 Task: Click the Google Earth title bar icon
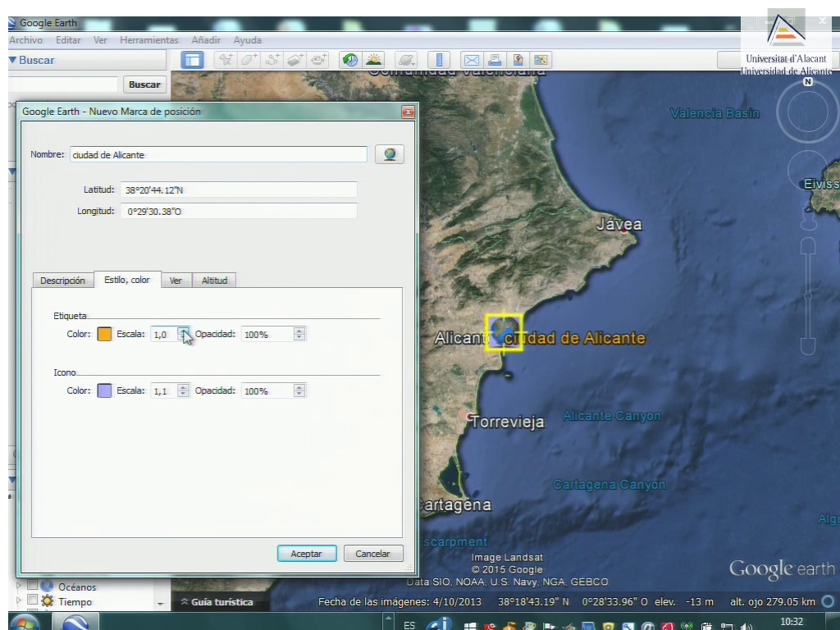[x=11, y=22]
